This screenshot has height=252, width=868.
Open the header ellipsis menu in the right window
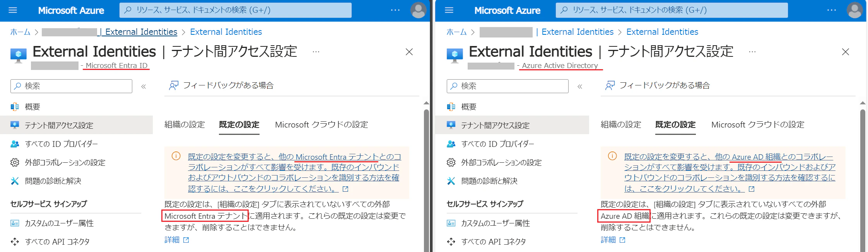832,10
